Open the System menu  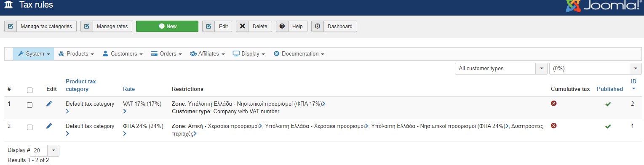[x=34, y=54]
